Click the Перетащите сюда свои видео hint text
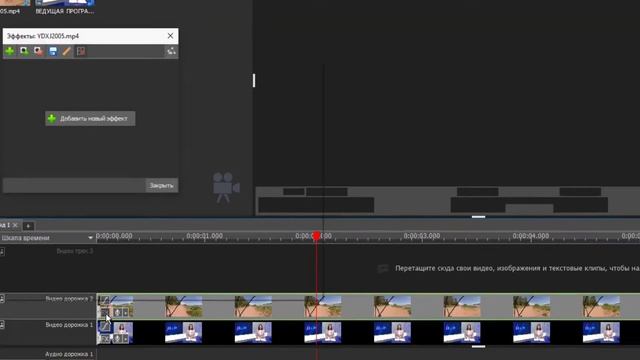This screenshot has width=640, height=360. tap(517, 268)
